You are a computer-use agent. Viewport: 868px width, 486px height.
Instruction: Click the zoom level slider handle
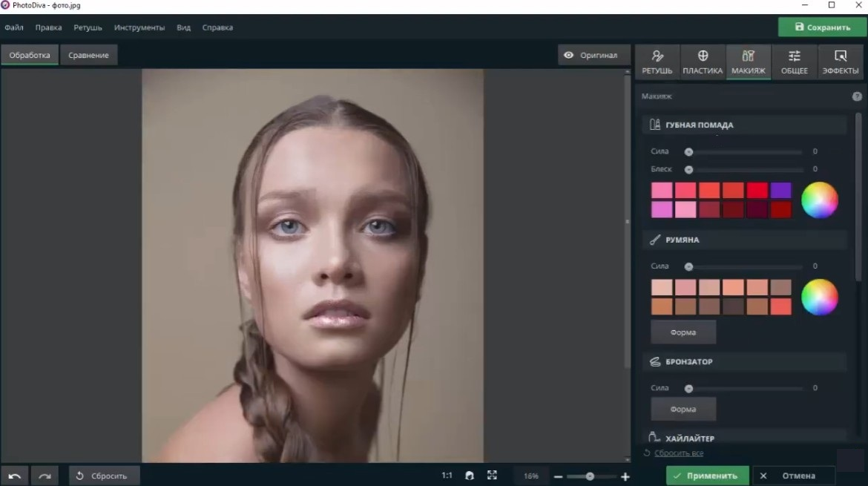point(590,476)
